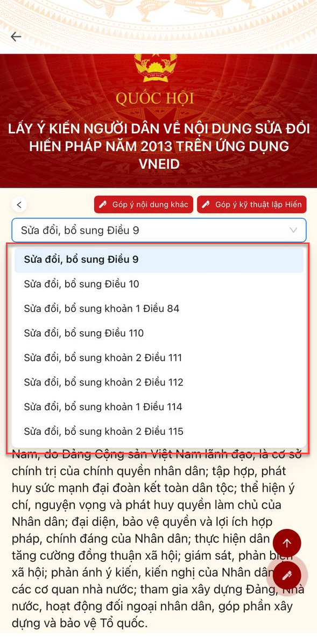Screen dimensions: 317x644
Task: Open Góp ý nội dung khác
Action: (144, 204)
